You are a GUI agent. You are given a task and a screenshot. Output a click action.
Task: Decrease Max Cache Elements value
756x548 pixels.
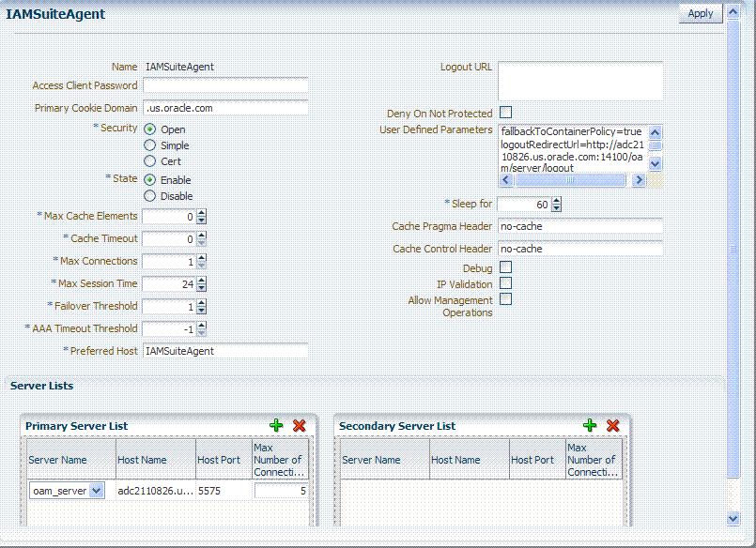pyautogui.click(x=202, y=221)
